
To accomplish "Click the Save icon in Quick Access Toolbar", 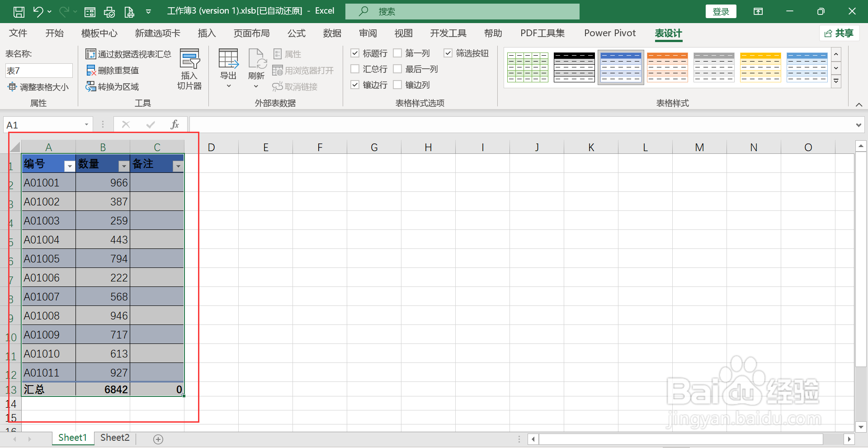I will [x=19, y=11].
